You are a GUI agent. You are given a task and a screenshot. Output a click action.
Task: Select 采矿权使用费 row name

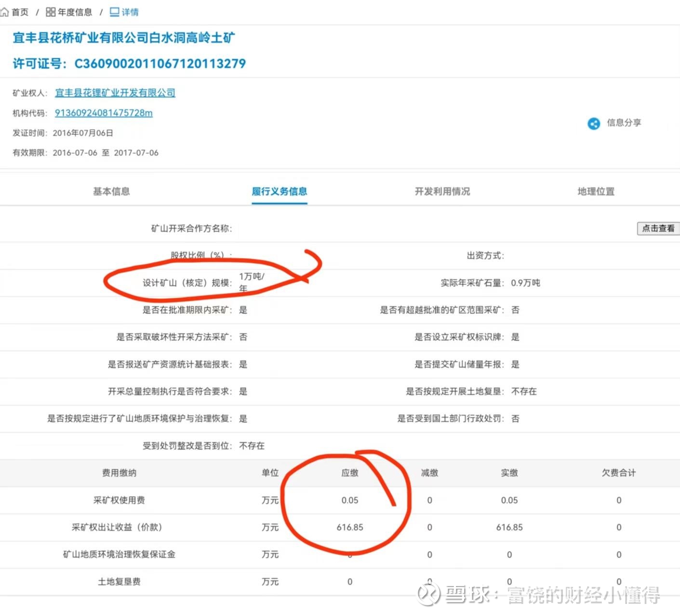tap(119, 500)
